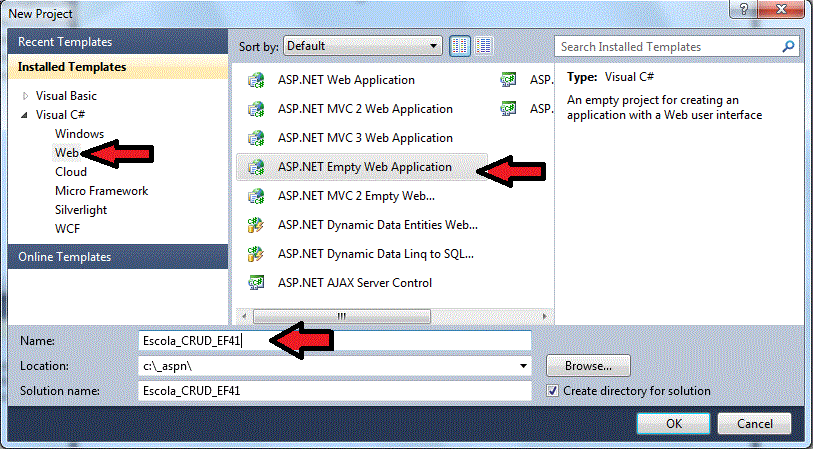Collapse the Visual C# tree node

[x=24, y=115]
